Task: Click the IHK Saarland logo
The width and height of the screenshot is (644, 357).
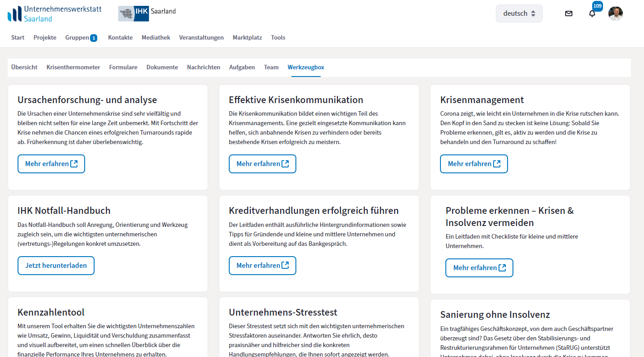Action: click(147, 14)
